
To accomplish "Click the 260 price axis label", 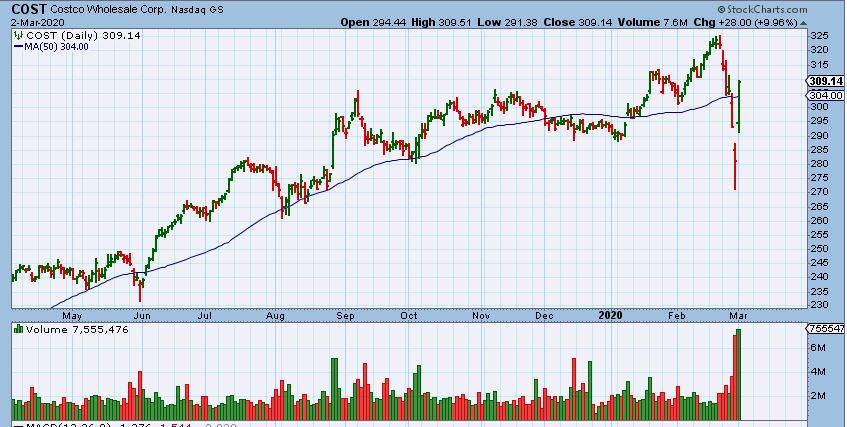I will [x=819, y=220].
